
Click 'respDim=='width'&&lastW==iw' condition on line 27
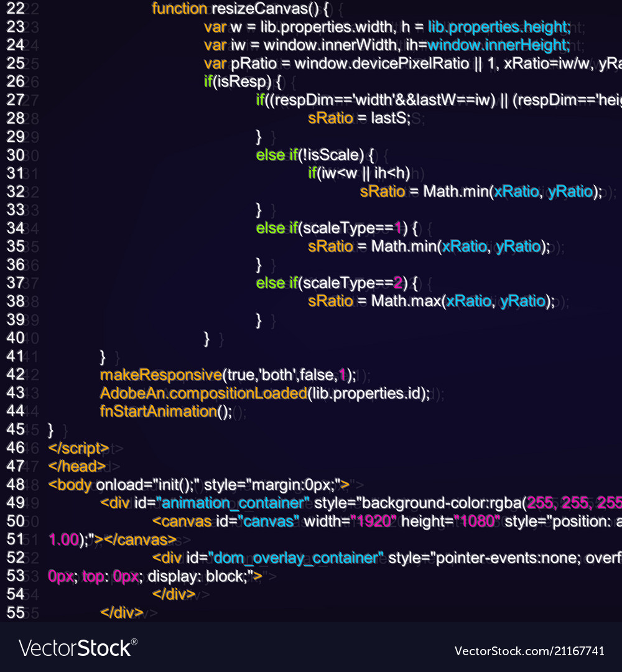[x=382, y=100]
